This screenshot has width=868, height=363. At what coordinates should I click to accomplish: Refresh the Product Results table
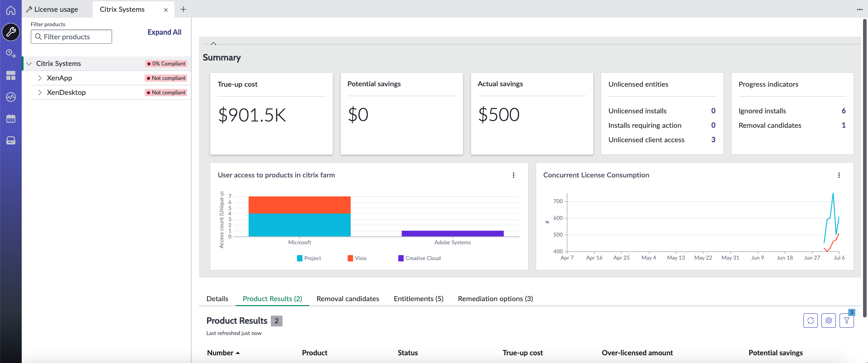click(811, 321)
